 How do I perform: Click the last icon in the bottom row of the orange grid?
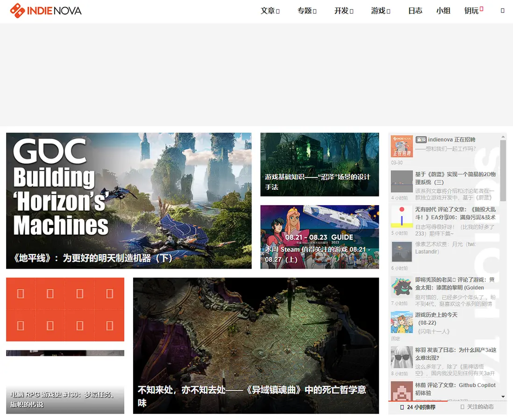(x=110, y=326)
